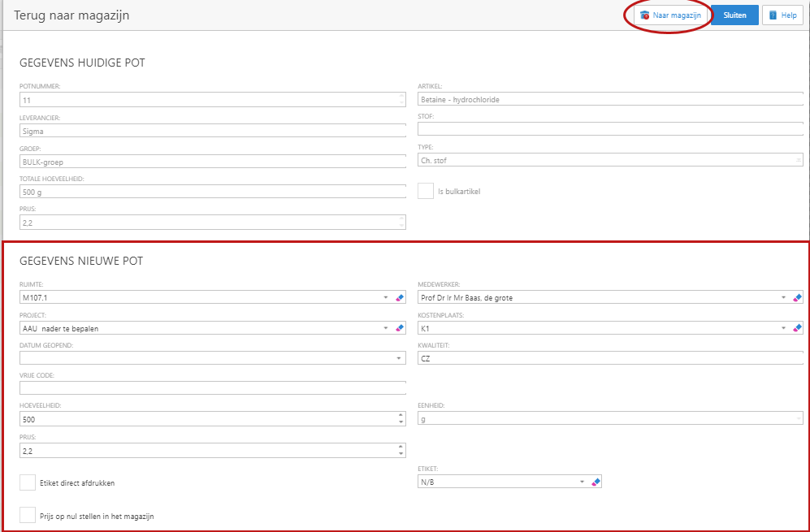Clear the Project field with eraser icon
The height and width of the screenshot is (532, 810).
click(x=399, y=328)
